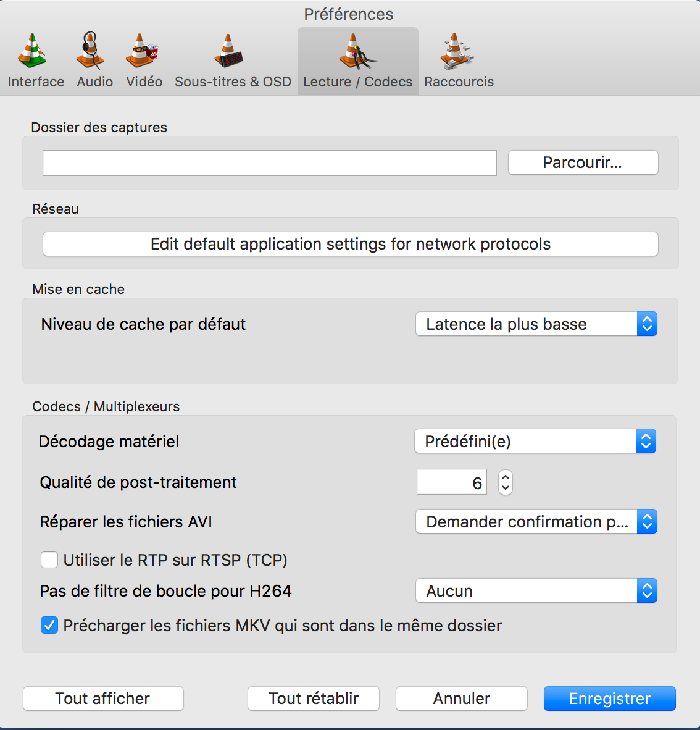Click the Dossier des captures text field
Image resolution: width=700 pixels, height=730 pixels.
coord(270,163)
